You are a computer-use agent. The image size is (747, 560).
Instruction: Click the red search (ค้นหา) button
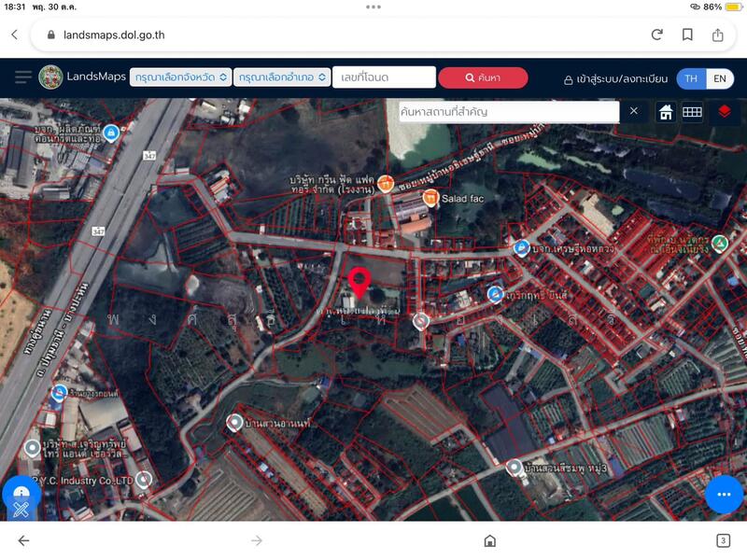483,77
